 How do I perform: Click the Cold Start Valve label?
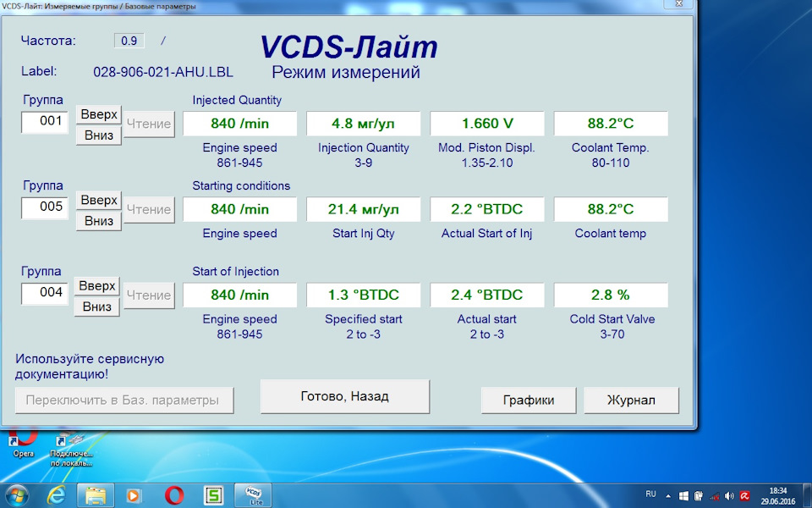coord(612,319)
